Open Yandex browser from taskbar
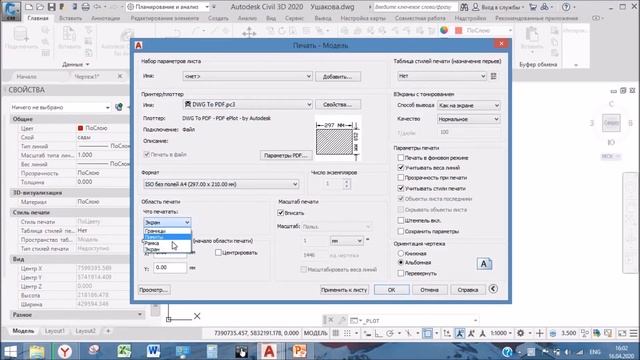 (65, 351)
